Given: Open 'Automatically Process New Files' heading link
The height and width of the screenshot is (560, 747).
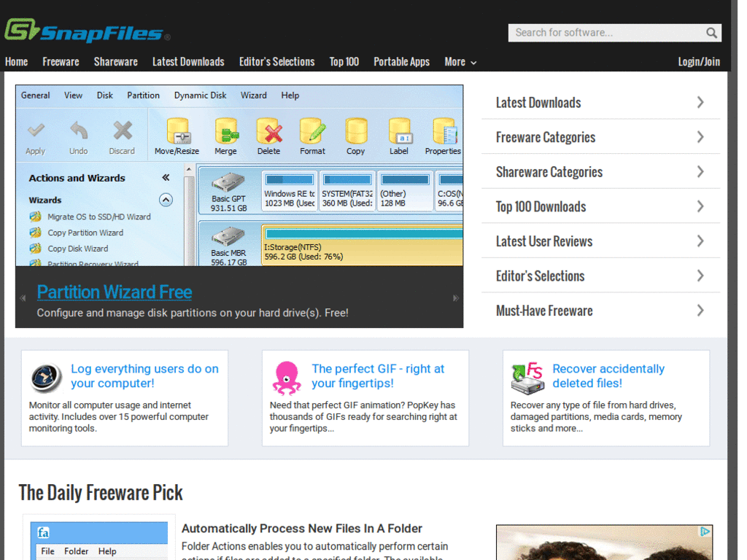Looking at the screenshot, I should [301, 529].
